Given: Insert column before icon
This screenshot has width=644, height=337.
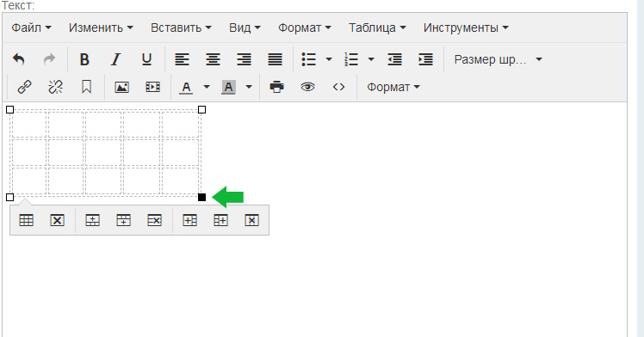Looking at the screenshot, I should pos(189,221).
